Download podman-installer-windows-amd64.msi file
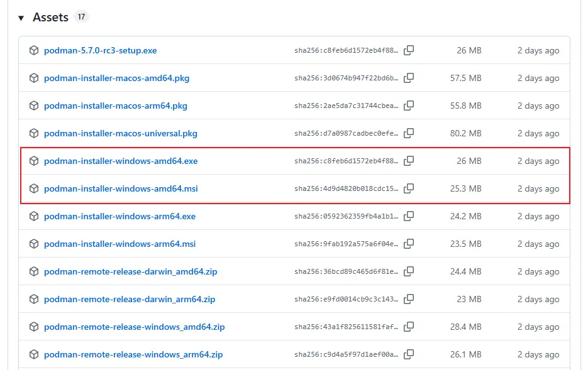Viewport: 588px width, 370px height. (x=121, y=188)
